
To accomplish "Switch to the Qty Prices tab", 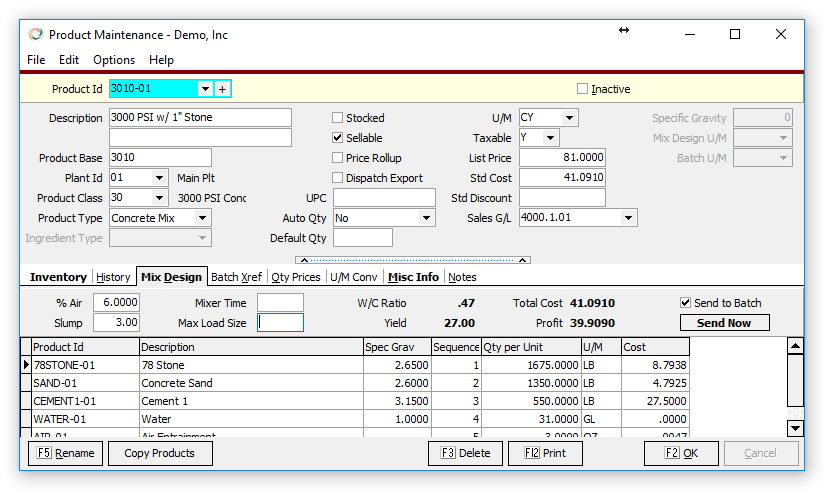I will tap(296, 277).
